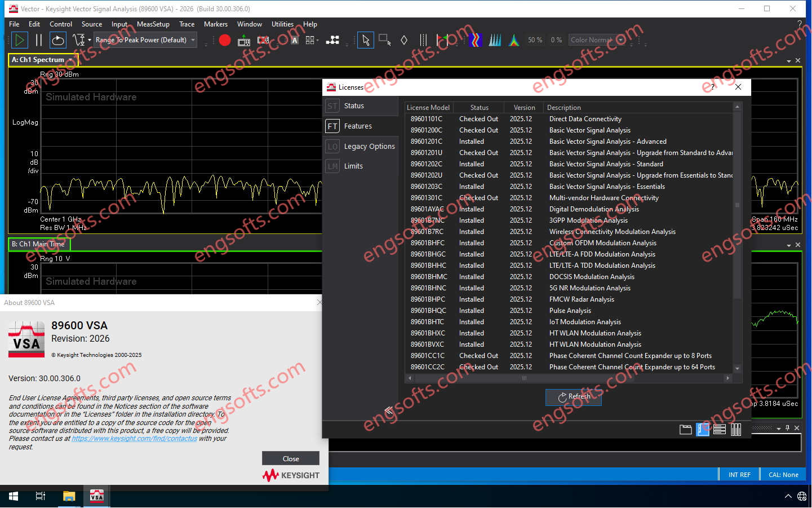Click the red Record icon on the toolbar

pos(224,39)
